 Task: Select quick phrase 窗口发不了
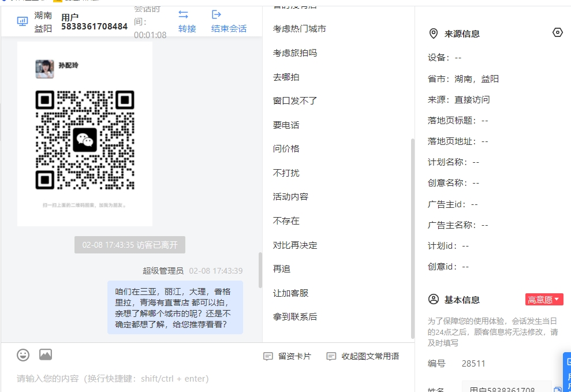coord(295,101)
